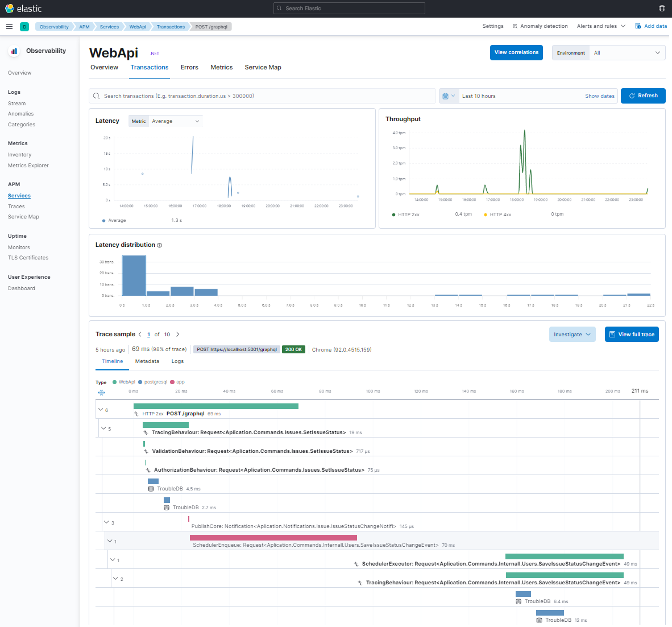Image resolution: width=672 pixels, height=627 pixels.
Task: Click the collapse-all waterfall icon
Action: coord(101,393)
